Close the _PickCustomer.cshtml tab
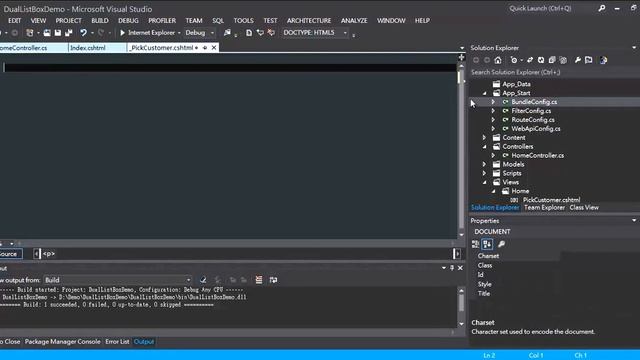 (x=214, y=48)
